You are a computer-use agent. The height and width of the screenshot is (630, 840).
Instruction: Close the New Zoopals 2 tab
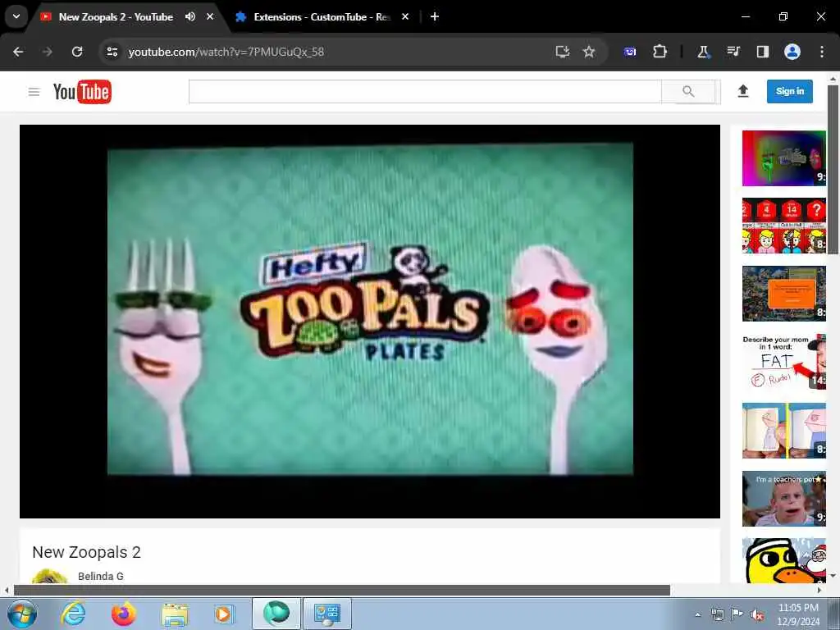210,16
